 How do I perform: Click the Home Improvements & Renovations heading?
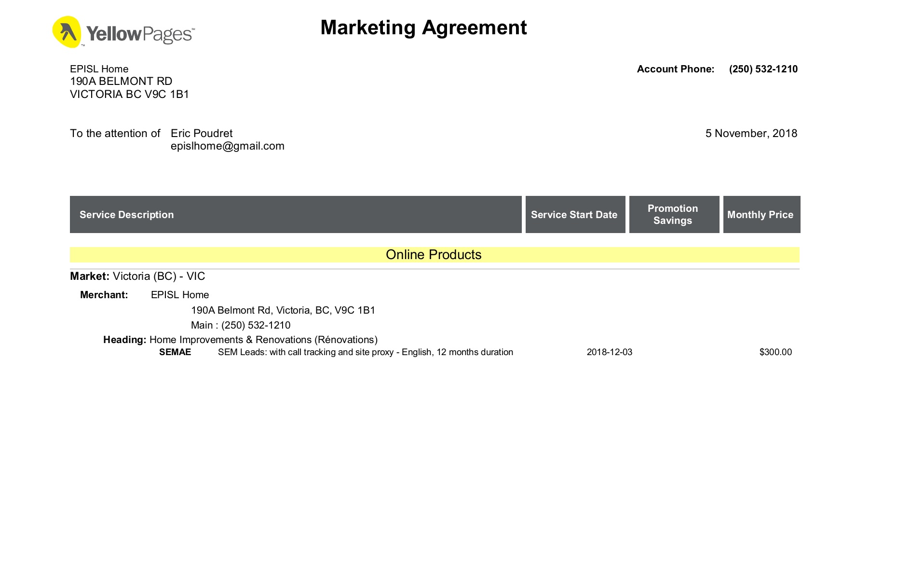[x=263, y=340]
